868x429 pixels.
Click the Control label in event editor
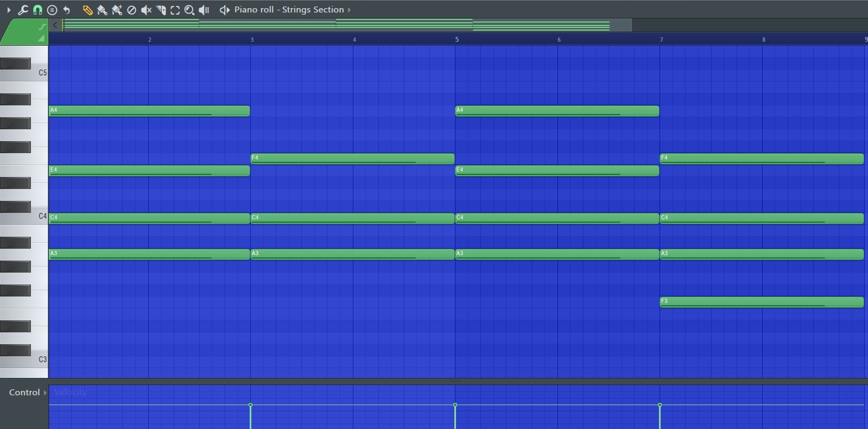(x=24, y=392)
